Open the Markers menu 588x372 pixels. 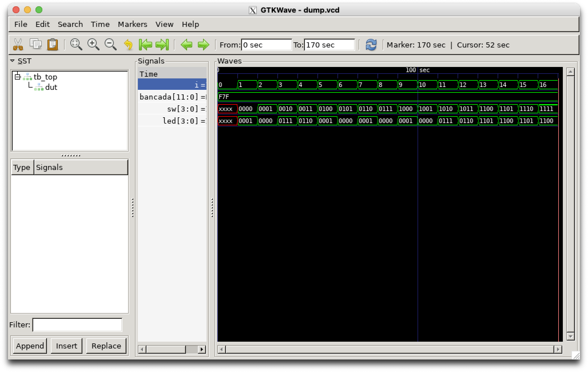click(133, 24)
